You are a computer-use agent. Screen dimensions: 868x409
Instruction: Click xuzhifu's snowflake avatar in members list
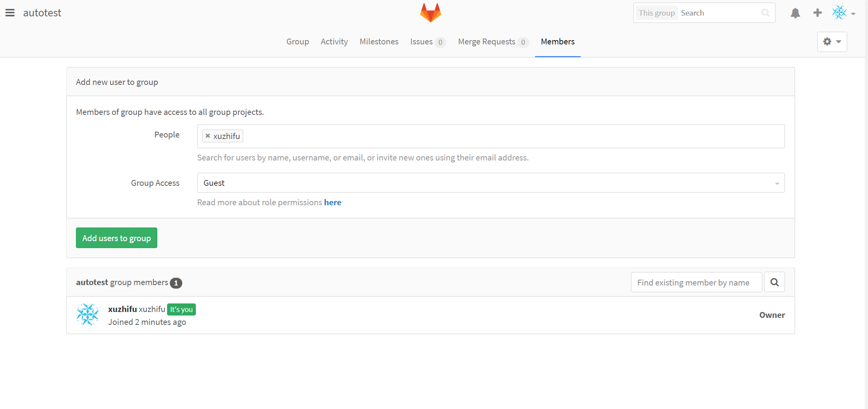pyautogui.click(x=88, y=314)
